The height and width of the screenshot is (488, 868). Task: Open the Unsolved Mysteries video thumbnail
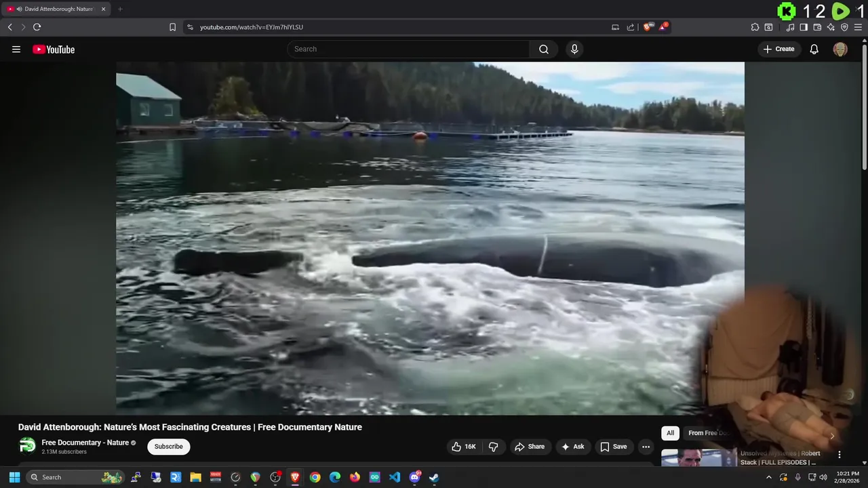(698, 457)
